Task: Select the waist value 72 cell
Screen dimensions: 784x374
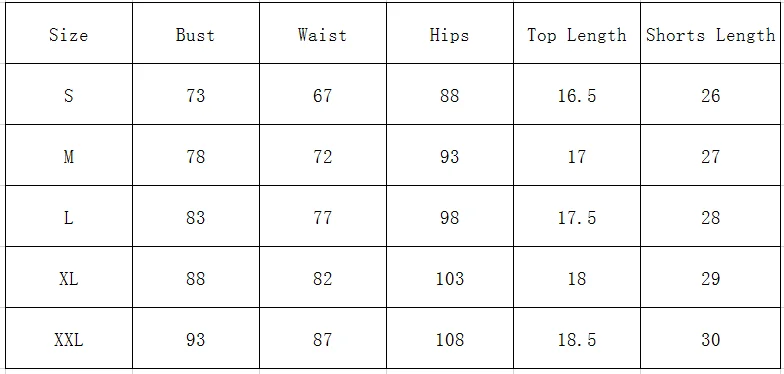Action: click(323, 155)
